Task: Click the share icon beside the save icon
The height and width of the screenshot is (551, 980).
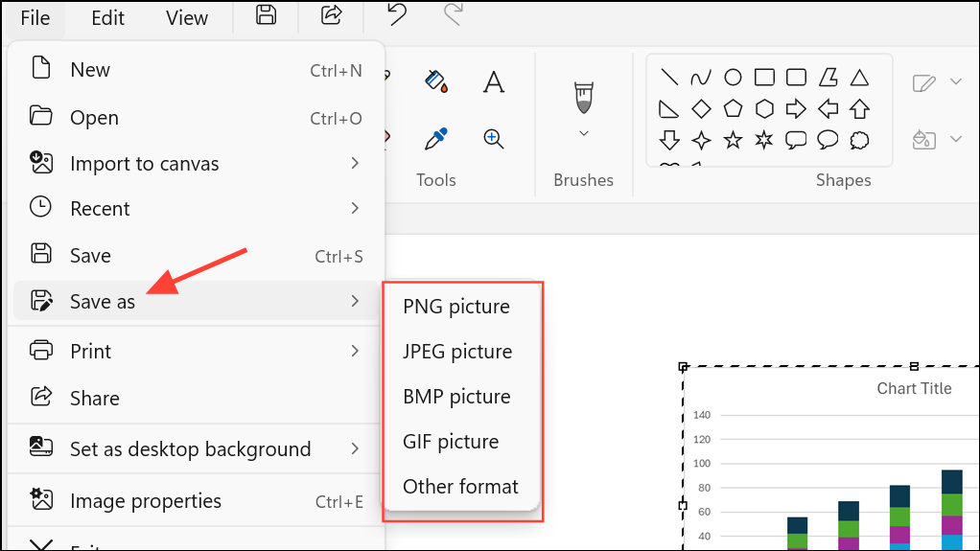Action: (331, 14)
